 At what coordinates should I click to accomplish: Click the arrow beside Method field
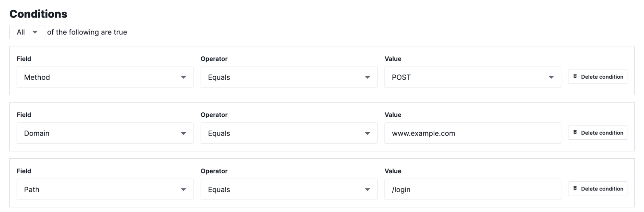[183, 77]
